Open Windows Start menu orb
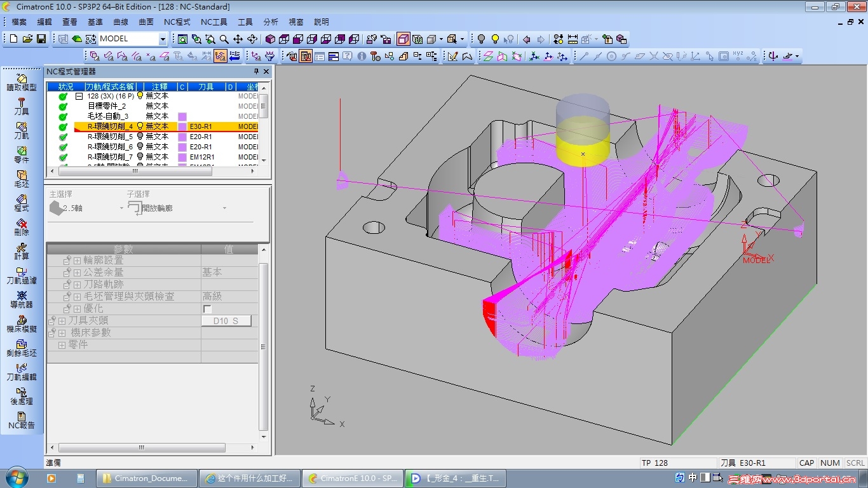Viewport: 868px width, 488px height. pyautogui.click(x=15, y=478)
